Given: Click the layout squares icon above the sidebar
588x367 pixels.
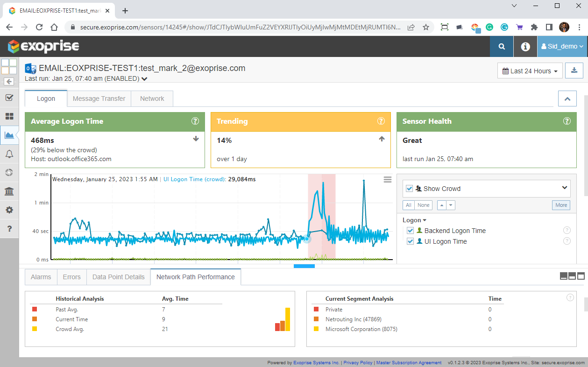Looking at the screenshot, I should pyautogui.click(x=9, y=66).
